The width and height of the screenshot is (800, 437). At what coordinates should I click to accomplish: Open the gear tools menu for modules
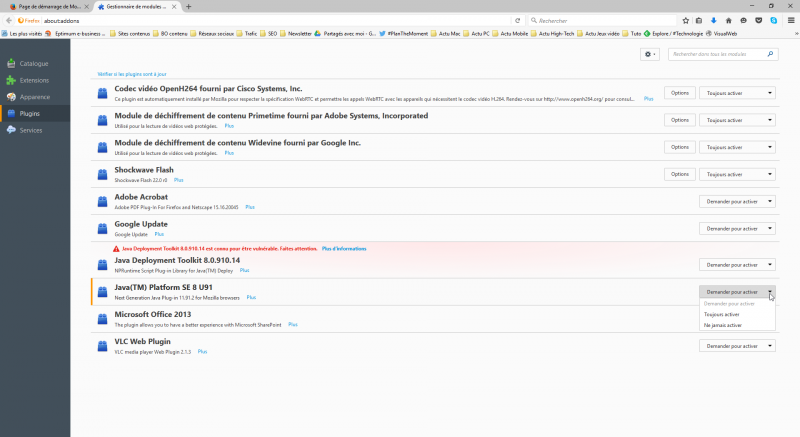[649, 54]
